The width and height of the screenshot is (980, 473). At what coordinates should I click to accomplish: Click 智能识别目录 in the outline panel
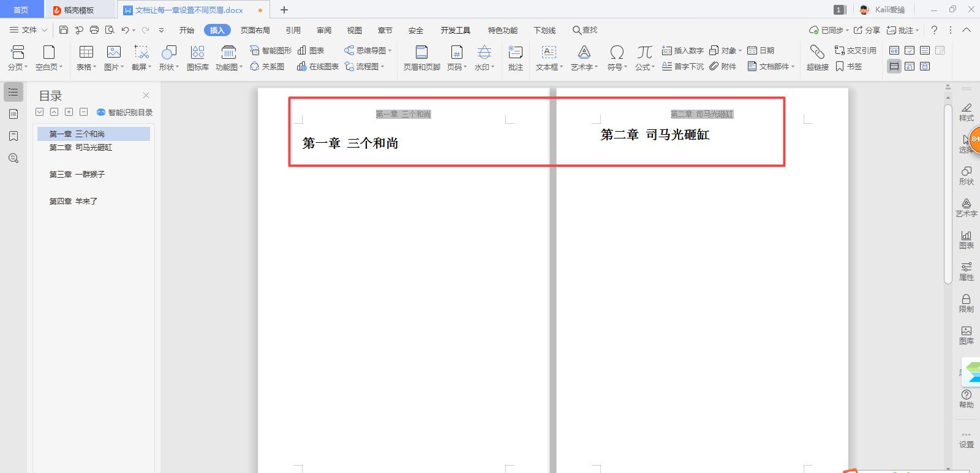pyautogui.click(x=125, y=112)
